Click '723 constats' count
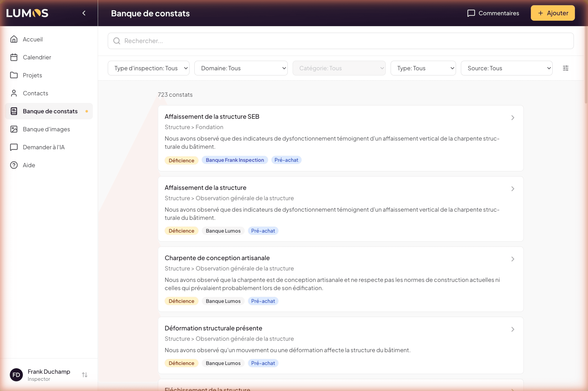Viewport: 588px width, 391px height. coord(175,95)
